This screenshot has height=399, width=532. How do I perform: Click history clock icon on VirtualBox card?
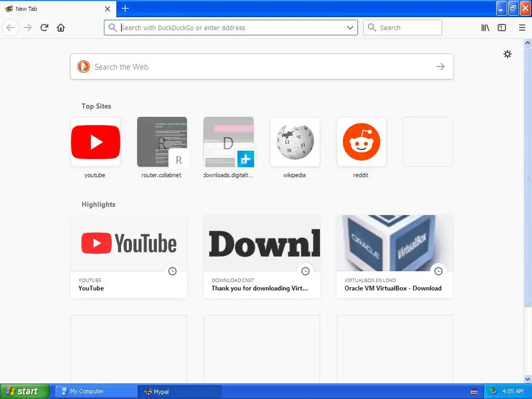(x=438, y=271)
